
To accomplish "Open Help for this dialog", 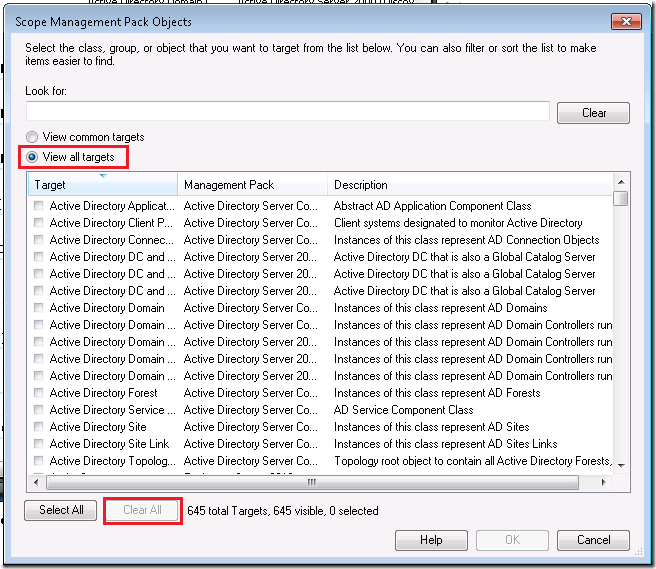I will (x=431, y=540).
